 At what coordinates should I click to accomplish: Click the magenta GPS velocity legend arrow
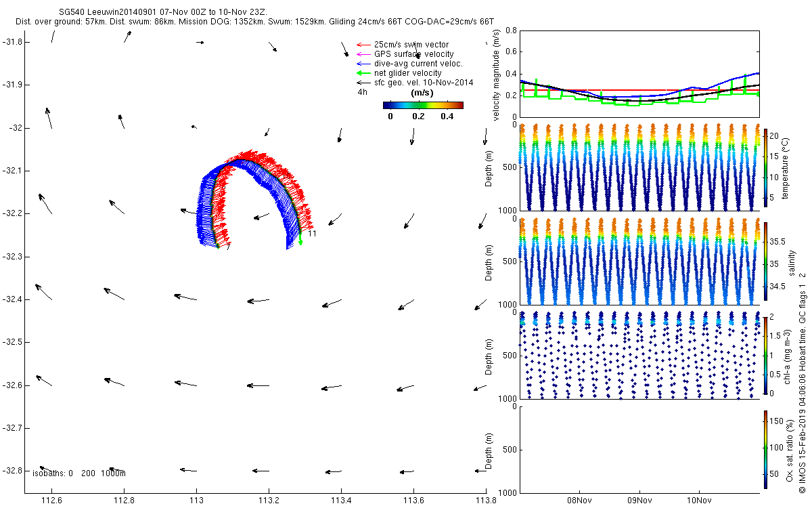363,54
